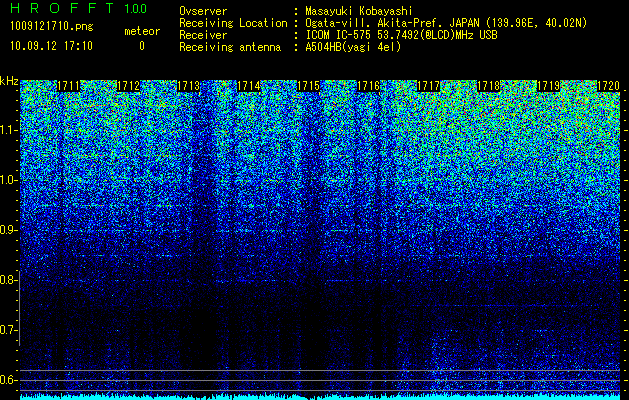Click the name Masayuki Kobayashi
The width and height of the screenshot is (629, 400).
click(359, 11)
